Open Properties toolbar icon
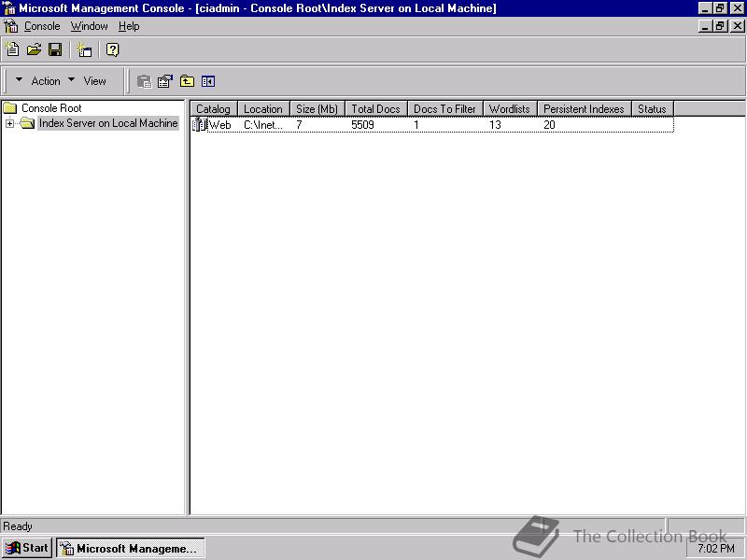Viewport: 747px width, 560px height. tap(165, 81)
